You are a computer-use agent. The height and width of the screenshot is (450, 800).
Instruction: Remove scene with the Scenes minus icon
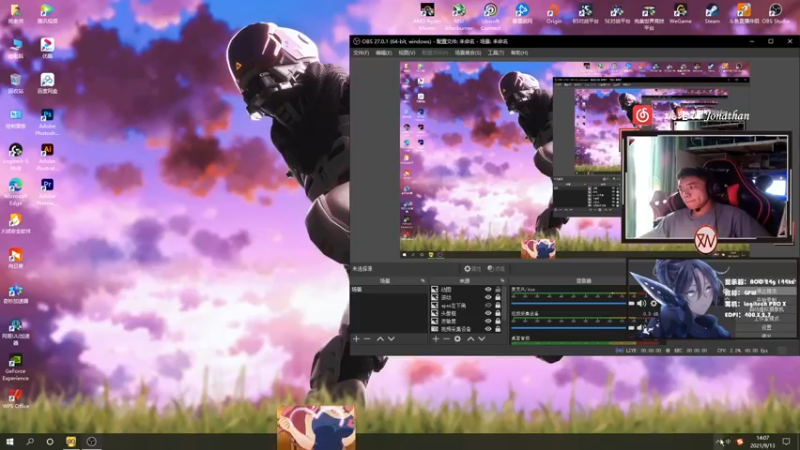pyautogui.click(x=367, y=339)
